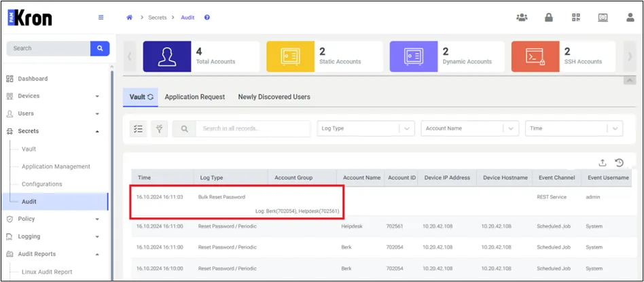Click the padlock icon in header
This screenshot has height=282, width=644.
point(549,17)
